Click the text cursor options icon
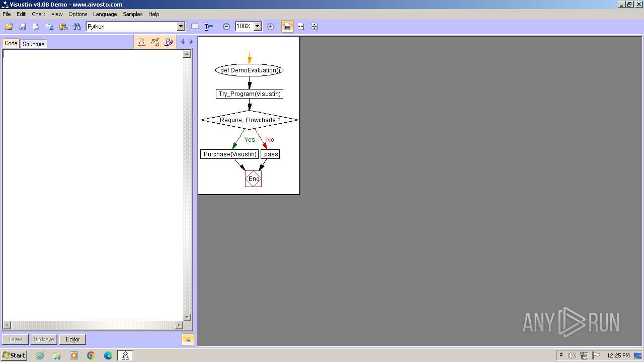 pyautogui.click(x=209, y=27)
